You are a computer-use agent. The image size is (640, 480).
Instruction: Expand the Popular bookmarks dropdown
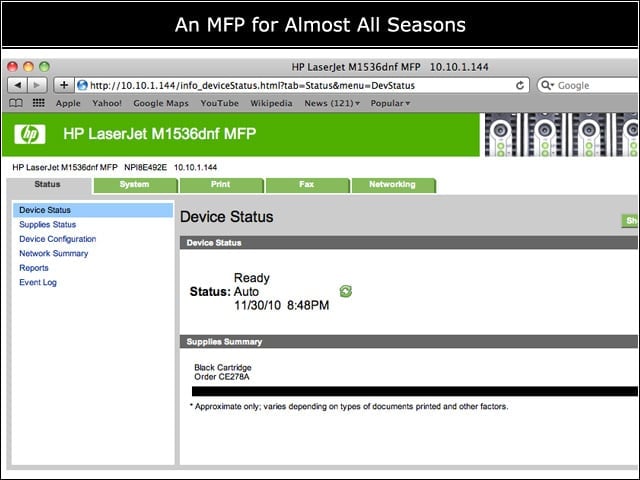(390, 103)
